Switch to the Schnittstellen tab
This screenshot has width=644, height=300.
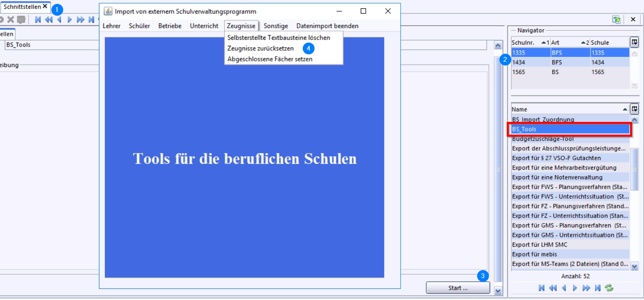tap(22, 6)
